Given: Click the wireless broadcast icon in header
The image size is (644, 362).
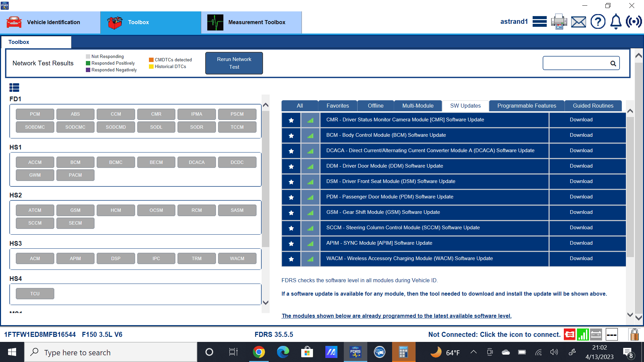Looking at the screenshot, I should click(x=634, y=22).
